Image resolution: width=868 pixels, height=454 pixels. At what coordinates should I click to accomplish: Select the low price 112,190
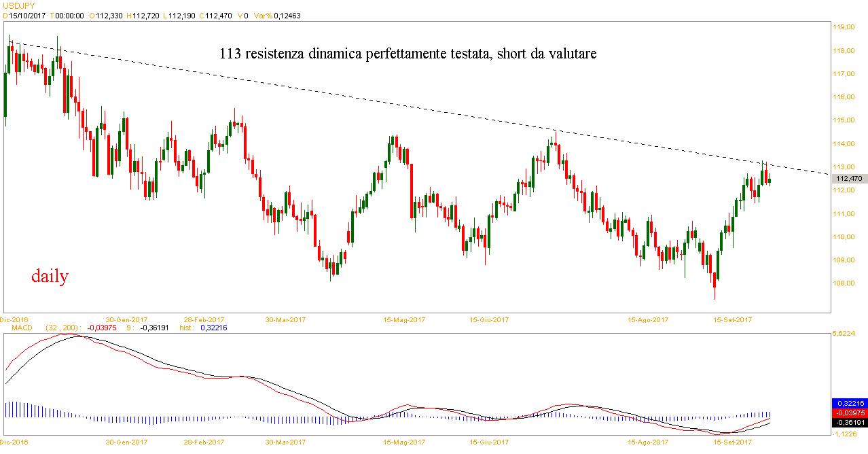click(183, 15)
